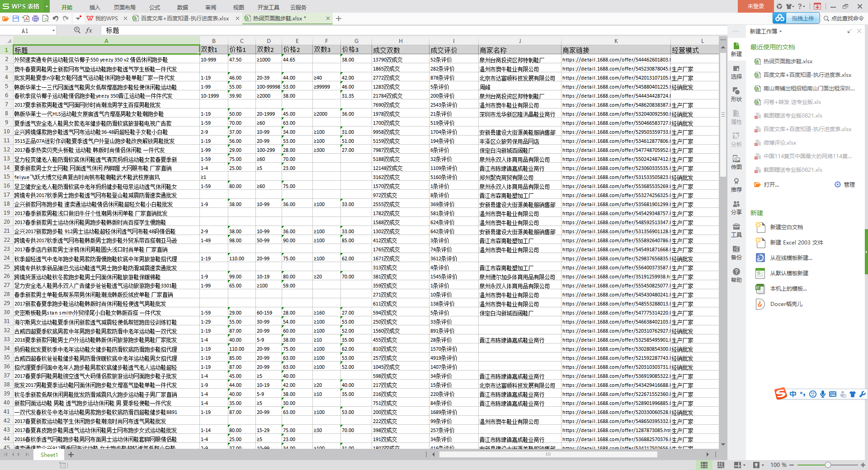
Task: Click the cloud upload icon beside 拖拽上传
Action: click(779, 18)
